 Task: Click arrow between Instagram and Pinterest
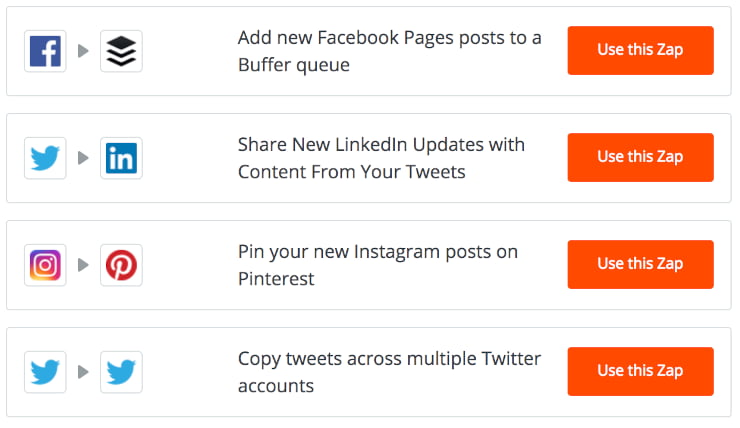click(84, 265)
